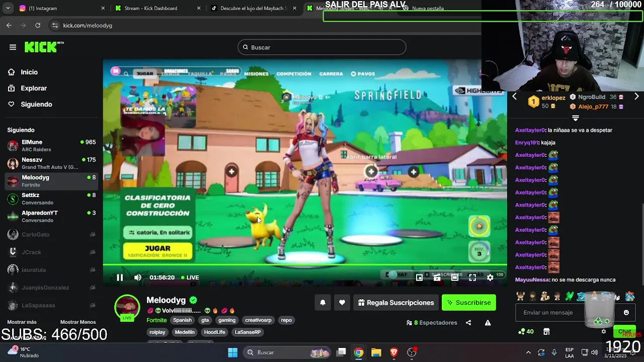Open the Kick hamburger sidebar menu
Screen dimensions: 644x362
[x=13, y=47]
